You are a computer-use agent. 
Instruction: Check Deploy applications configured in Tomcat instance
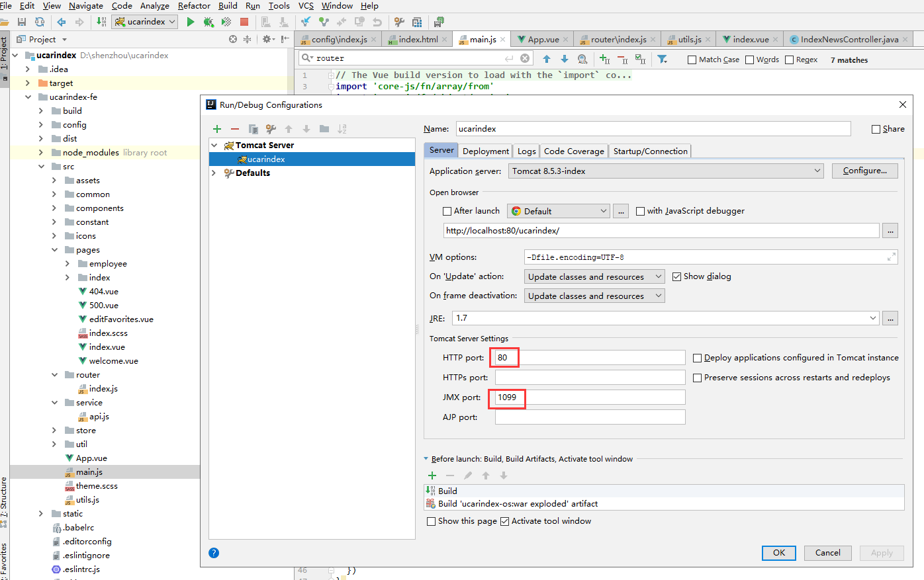[697, 358]
